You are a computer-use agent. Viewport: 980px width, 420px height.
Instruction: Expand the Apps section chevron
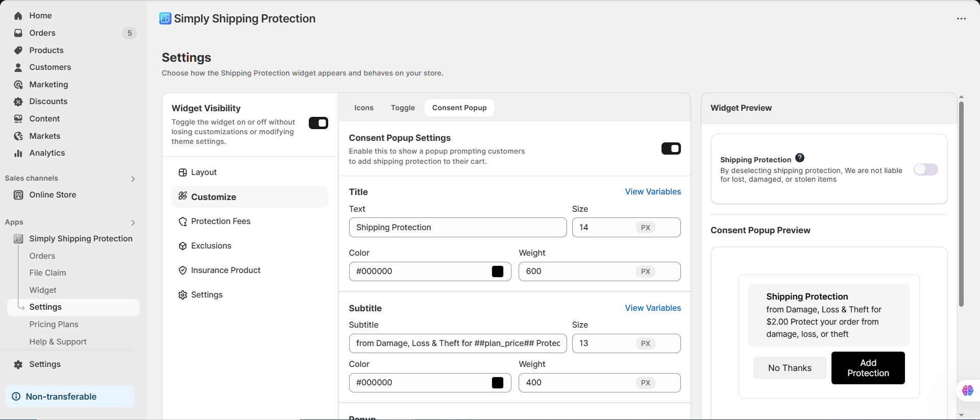coord(133,223)
